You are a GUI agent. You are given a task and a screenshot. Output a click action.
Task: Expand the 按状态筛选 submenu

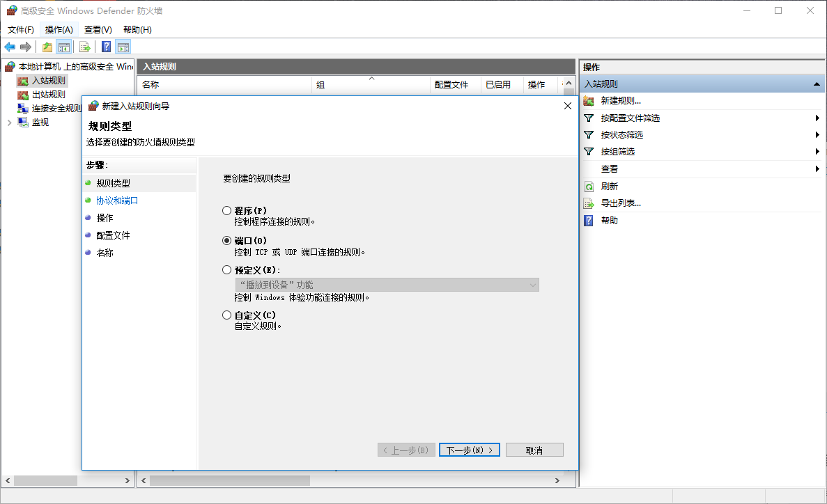817,135
